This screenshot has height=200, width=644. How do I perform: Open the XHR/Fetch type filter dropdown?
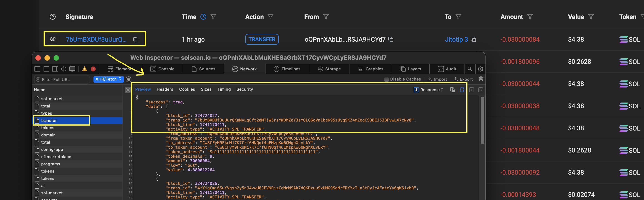pos(108,79)
